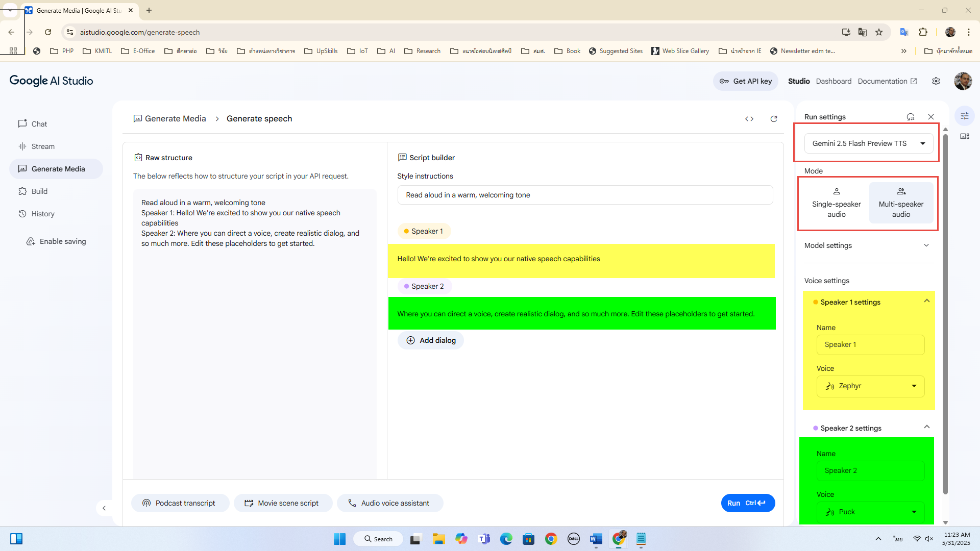Click the Style instructions text field
This screenshot has height=551, width=980.
click(585, 195)
